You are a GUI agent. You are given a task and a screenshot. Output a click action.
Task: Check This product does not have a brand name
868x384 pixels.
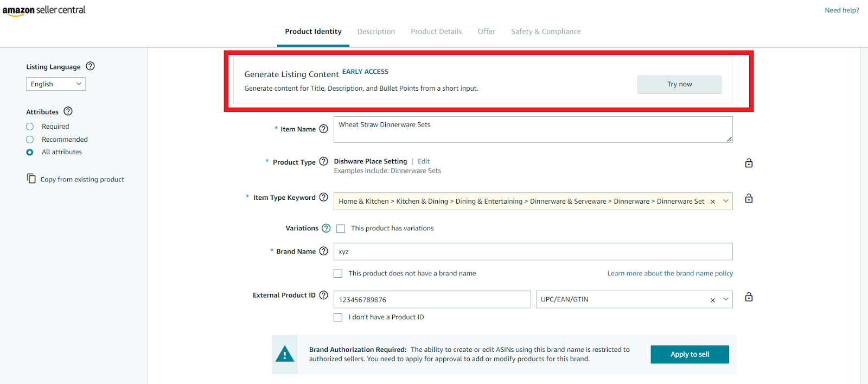(338, 273)
